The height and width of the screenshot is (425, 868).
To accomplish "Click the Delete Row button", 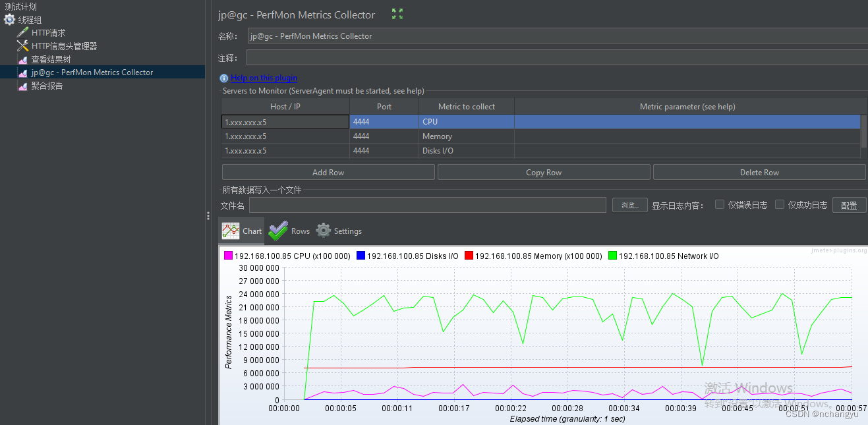I will coord(759,172).
